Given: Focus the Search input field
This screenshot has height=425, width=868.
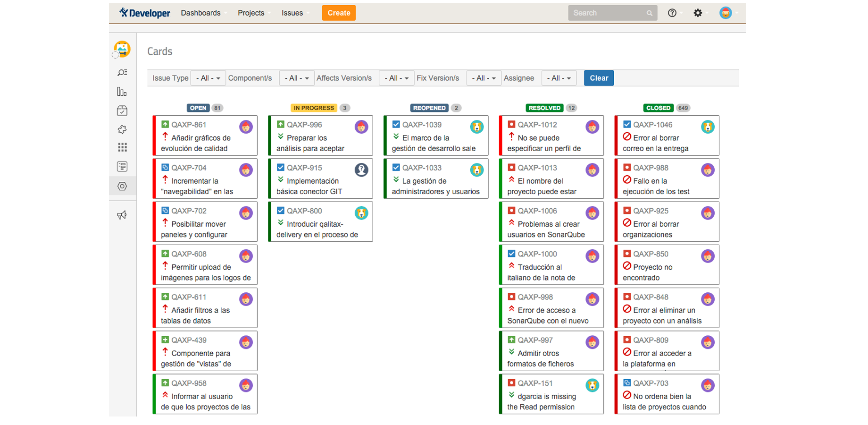Looking at the screenshot, I should point(612,13).
